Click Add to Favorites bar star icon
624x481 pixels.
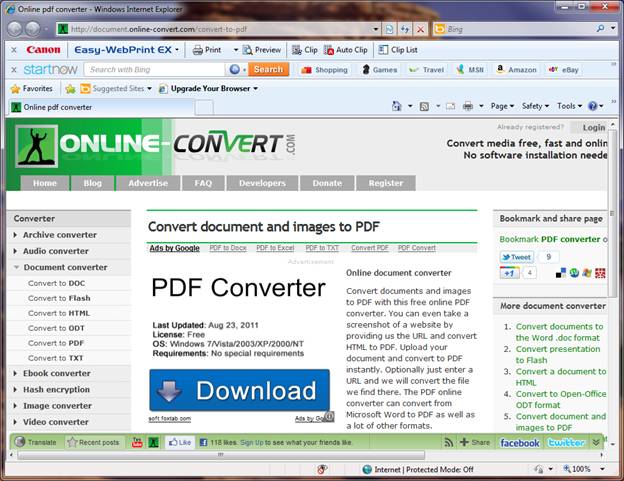click(70, 89)
